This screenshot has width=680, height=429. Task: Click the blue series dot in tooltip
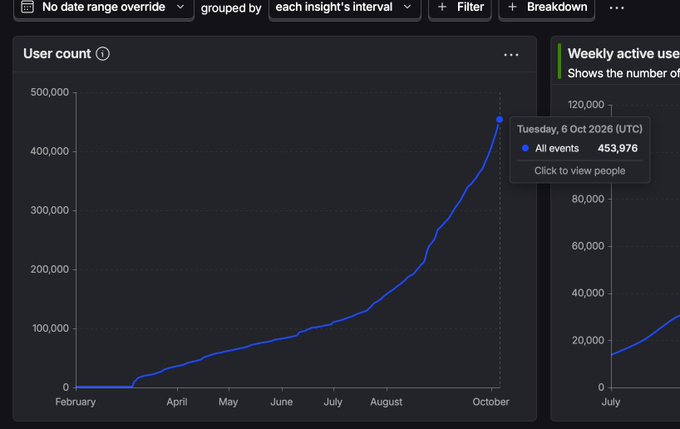tap(525, 148)
